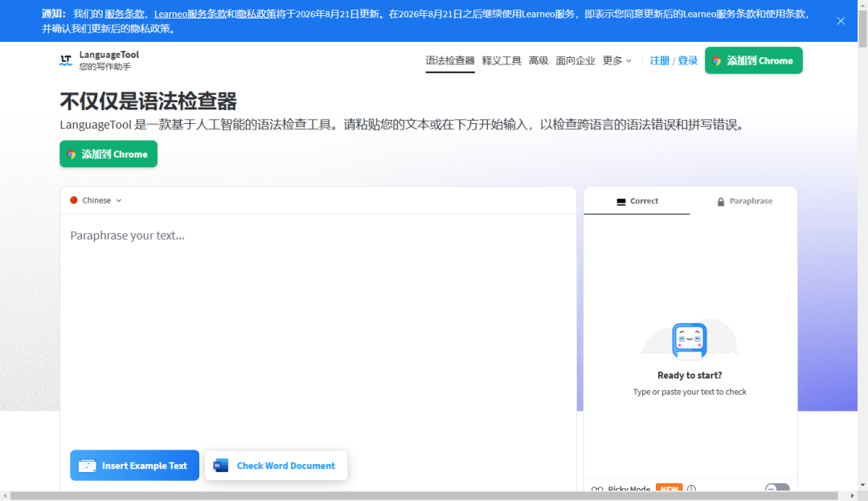Open the Chinese language dropdown
The image size is (868, 501).
click(96, 200)
